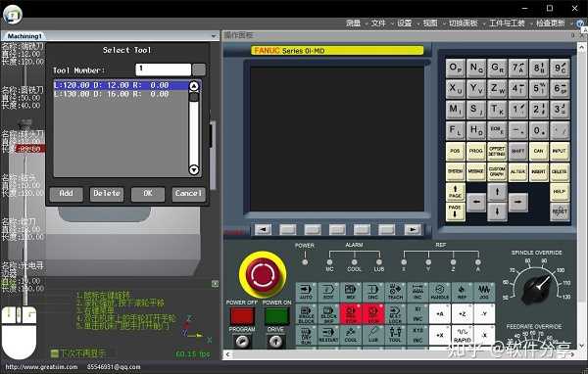588x374 pixels.
Task: Click the PROG key on MDI keypad
Action: 476,151
